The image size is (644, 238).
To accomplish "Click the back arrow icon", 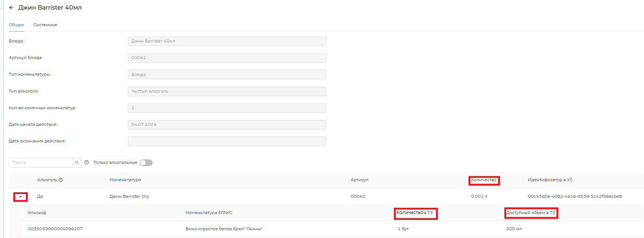I will pos(11,8).
